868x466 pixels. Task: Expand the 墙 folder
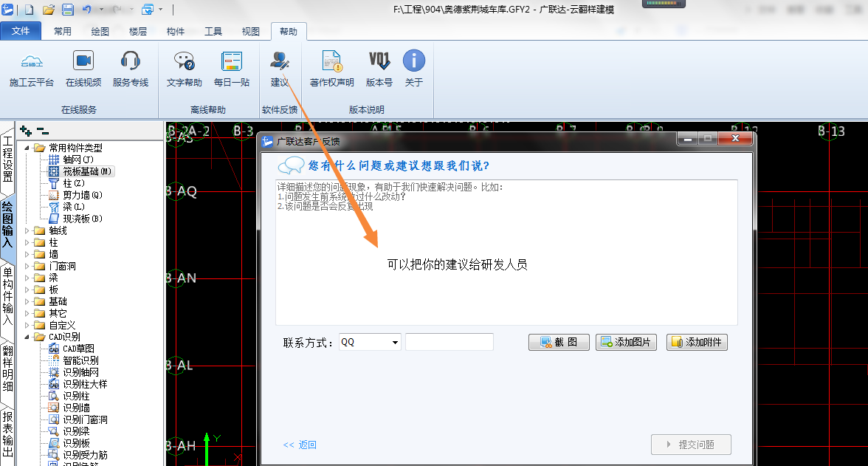27,254
